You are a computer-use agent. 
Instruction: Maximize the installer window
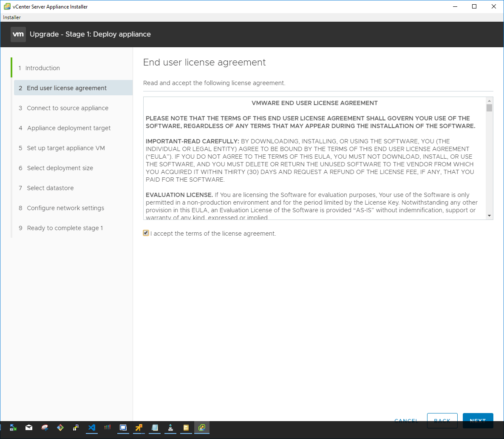[474, 6]
